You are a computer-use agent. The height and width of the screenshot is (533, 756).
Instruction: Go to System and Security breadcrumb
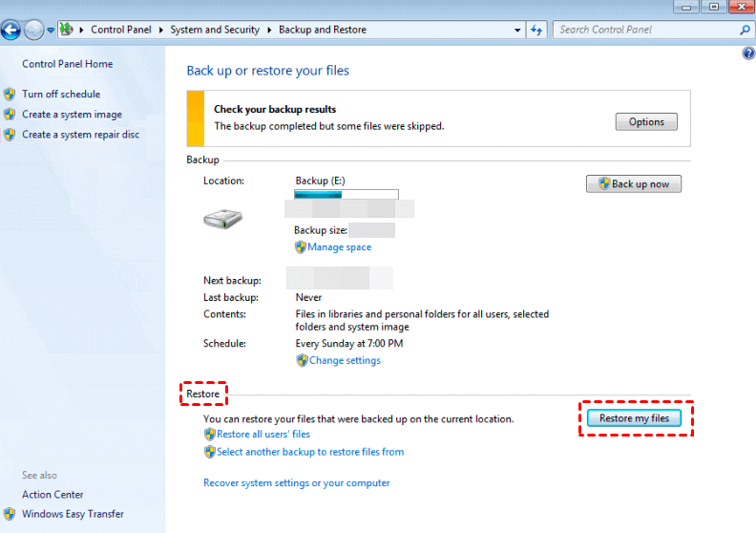pos(215,30)
